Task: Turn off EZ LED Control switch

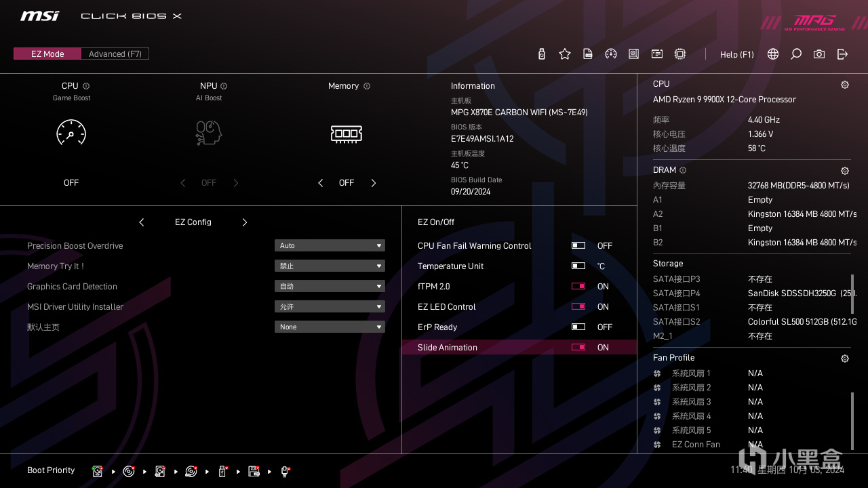Action: (578, 306)
